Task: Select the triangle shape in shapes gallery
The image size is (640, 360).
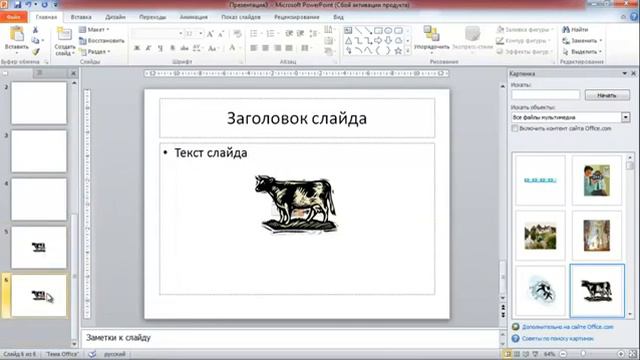Action: point(348,40)
